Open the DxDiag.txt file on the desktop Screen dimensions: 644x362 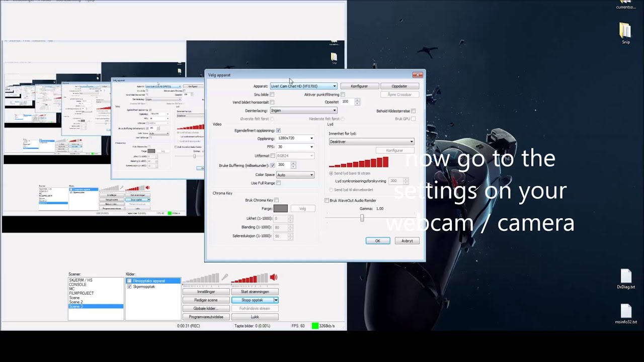pyautogui.click(x=626, y=280)
